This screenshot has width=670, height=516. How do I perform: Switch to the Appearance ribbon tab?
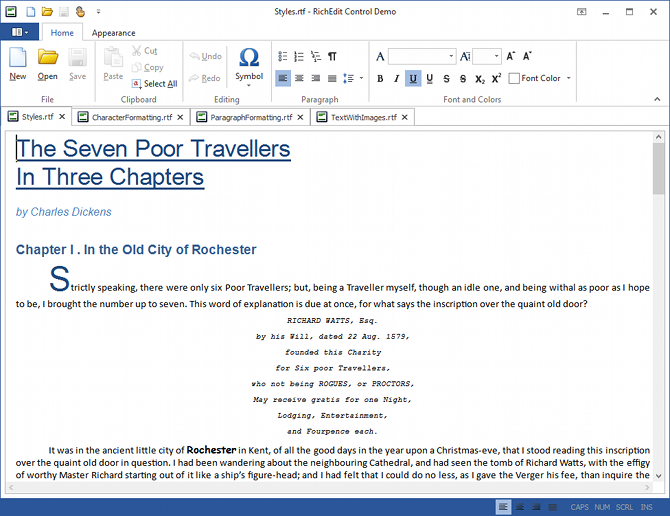pos(113,33)
